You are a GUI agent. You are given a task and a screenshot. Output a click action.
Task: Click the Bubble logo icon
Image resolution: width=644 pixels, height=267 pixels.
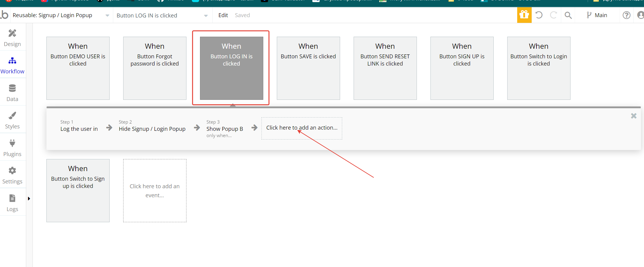[5, 15]
